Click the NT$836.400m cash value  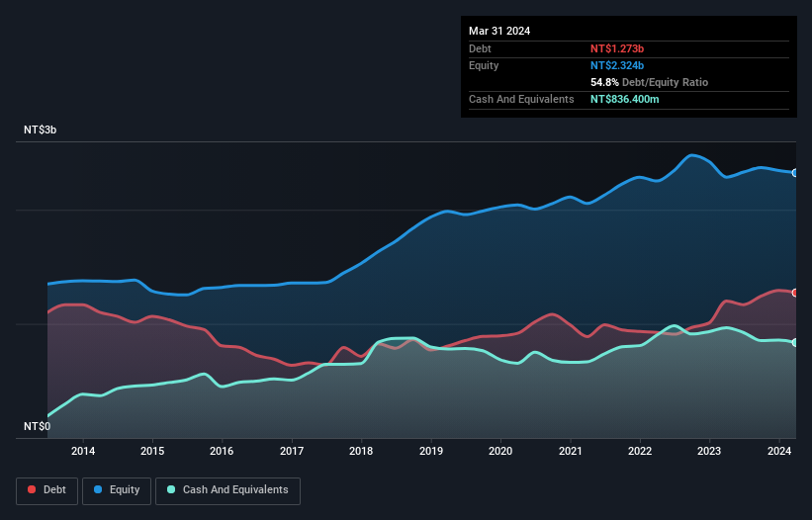point(624,99)
